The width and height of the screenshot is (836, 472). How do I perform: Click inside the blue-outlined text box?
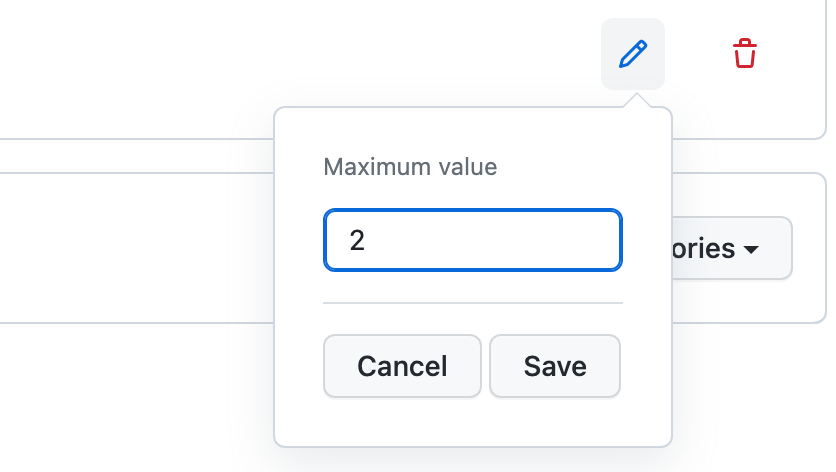tap(472, 240)
